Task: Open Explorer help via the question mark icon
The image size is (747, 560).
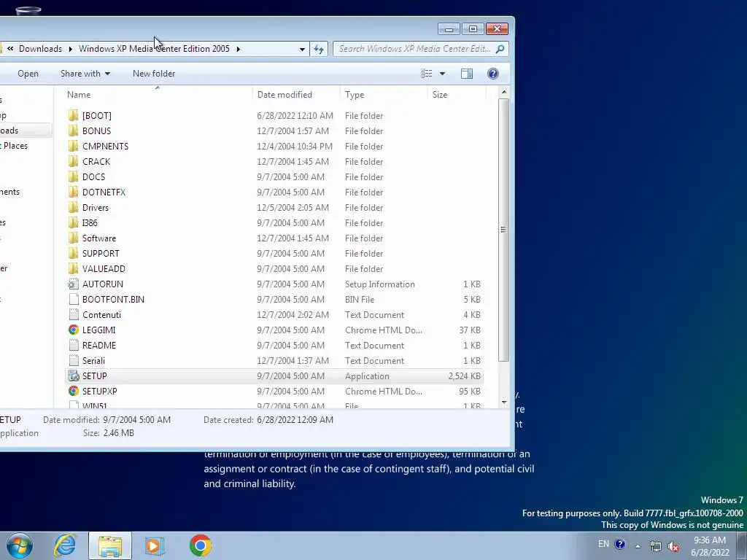Action: (x=493, y=74)
